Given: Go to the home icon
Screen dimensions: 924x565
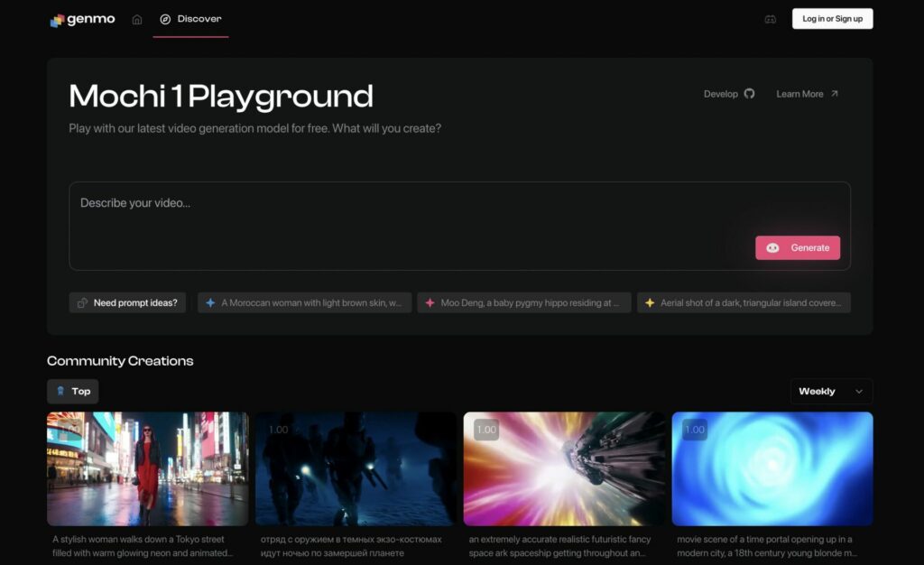Looking at the screenshot, I should [x=137, y=19].
